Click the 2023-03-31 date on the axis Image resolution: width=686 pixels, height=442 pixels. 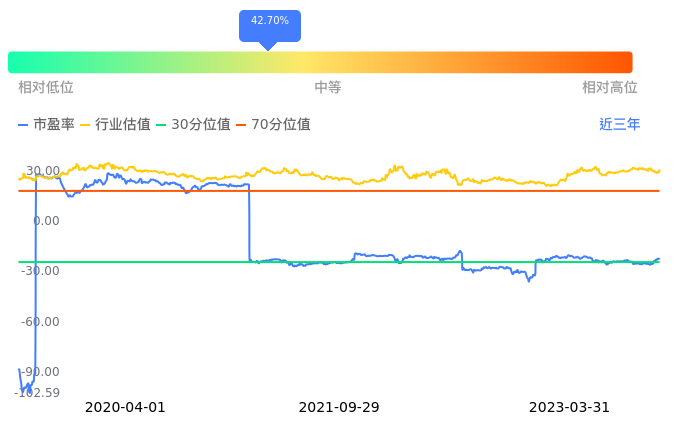pyautogui.click(x=569, y=408)
